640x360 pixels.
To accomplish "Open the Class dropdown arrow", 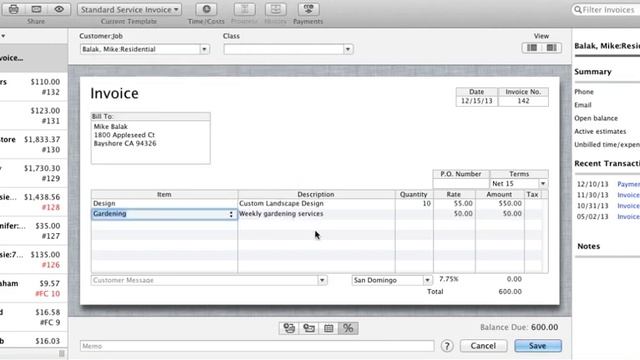I will (348, 49).
